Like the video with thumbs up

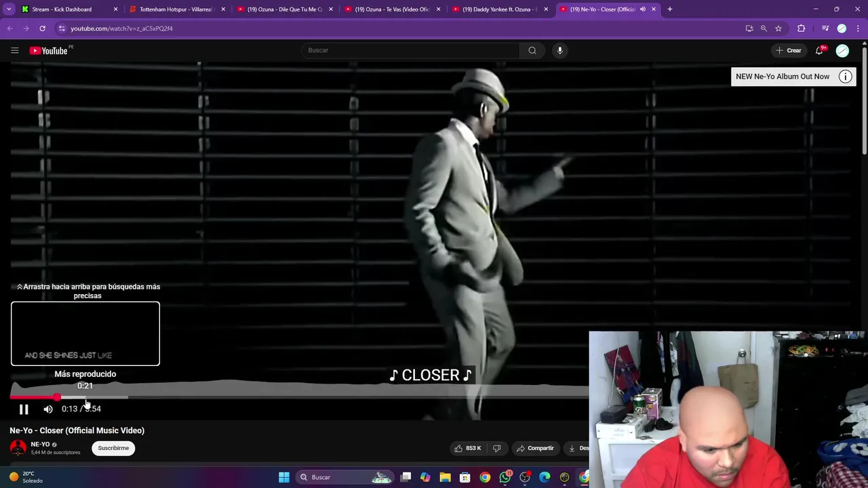pyautogui.click(x=468, y=448)
